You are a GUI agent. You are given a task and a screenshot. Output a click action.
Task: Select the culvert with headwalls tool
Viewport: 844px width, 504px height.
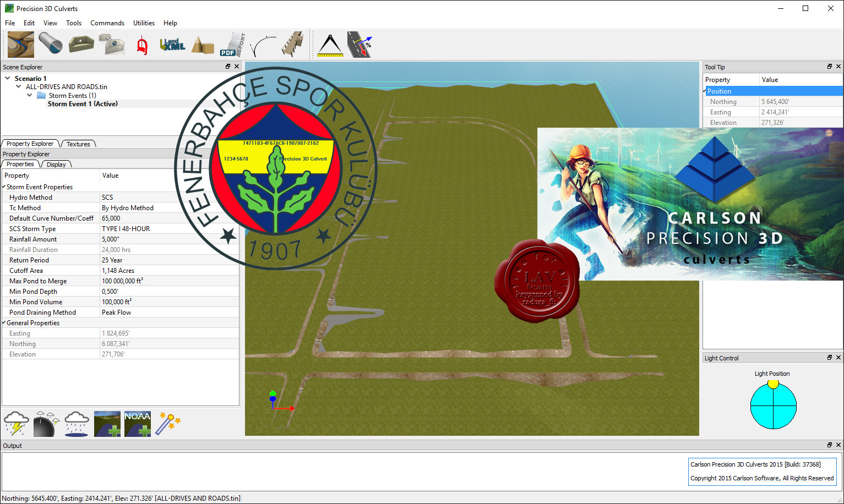pyautogui.click(x=112, y=44)
